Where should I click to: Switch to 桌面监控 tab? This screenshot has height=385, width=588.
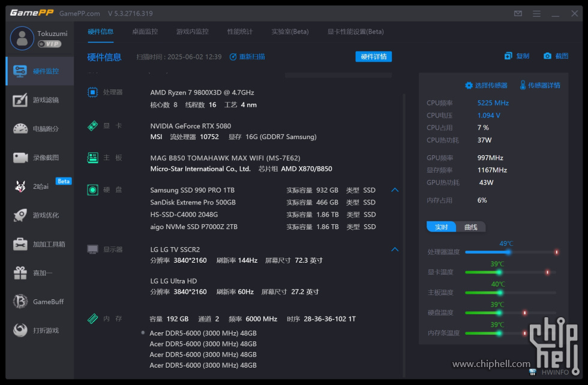coord(145,32)
